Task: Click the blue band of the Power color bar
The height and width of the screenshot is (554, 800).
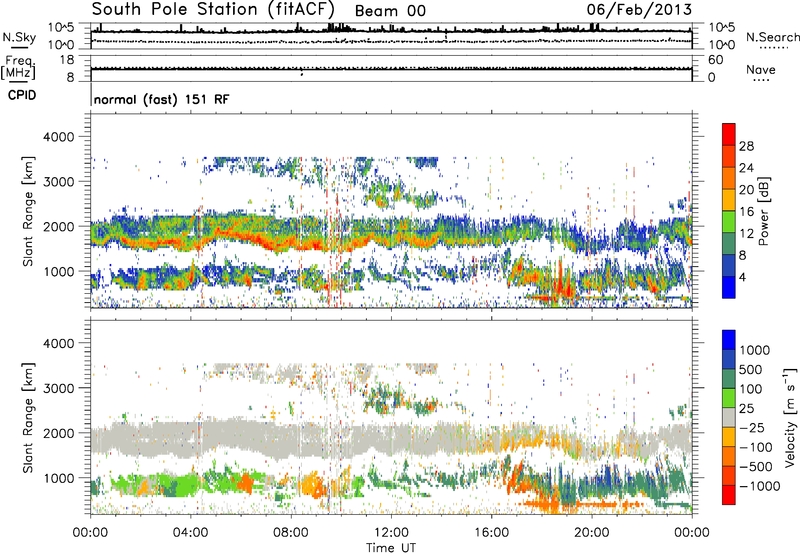Action: (729, 287)
